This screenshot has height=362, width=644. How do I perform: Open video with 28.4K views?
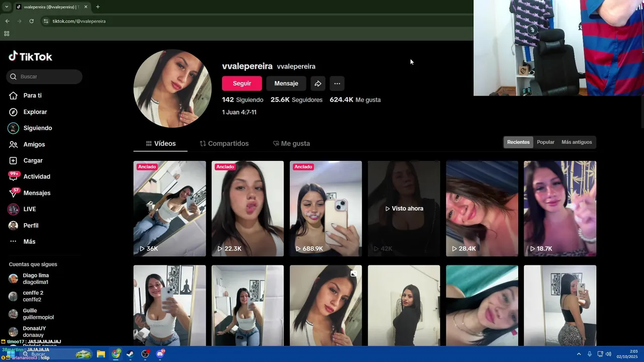[482, 209]
